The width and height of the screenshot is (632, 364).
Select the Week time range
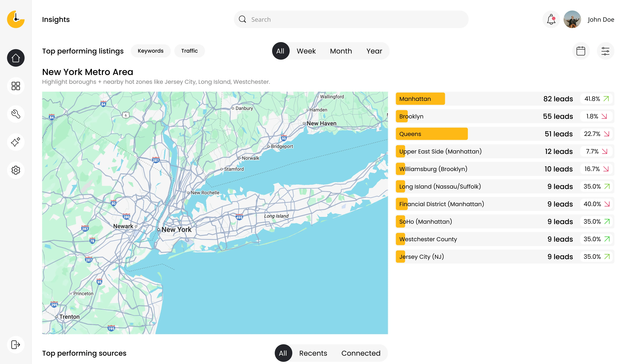306,51
